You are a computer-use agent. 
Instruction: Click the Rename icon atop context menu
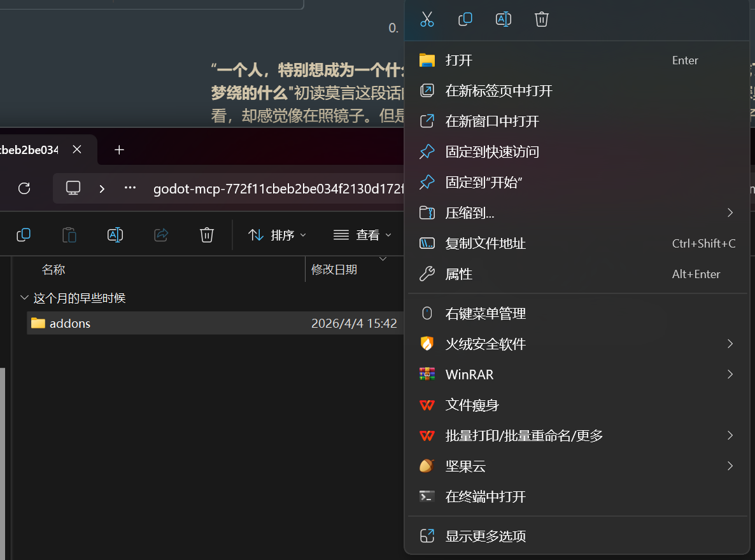[x=504, y=19]
